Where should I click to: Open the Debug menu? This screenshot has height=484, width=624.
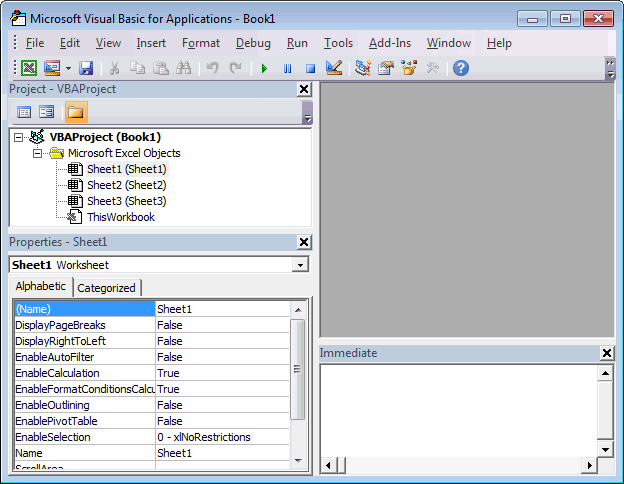[253, 43]
